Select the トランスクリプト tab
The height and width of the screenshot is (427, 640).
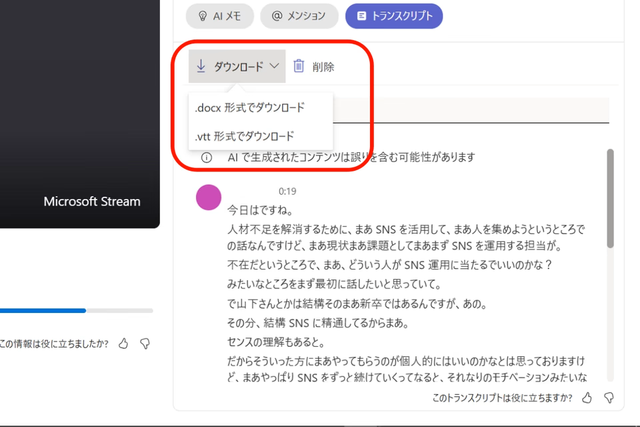tap(394, 16)
